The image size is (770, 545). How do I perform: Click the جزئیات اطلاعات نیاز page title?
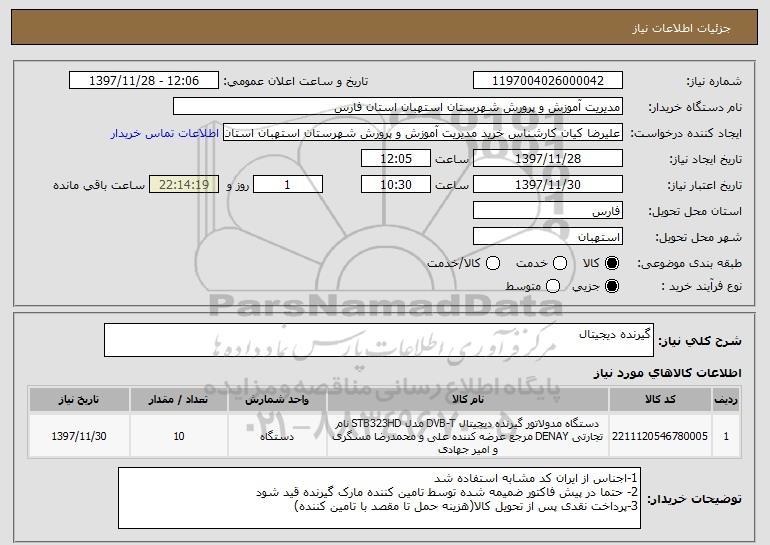(681, 28)
